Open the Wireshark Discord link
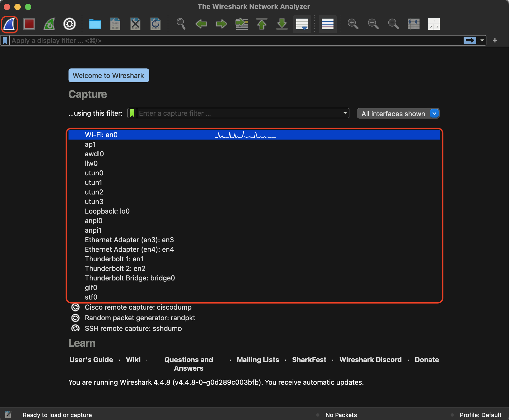The image size is (509, 420). point(371,360)
